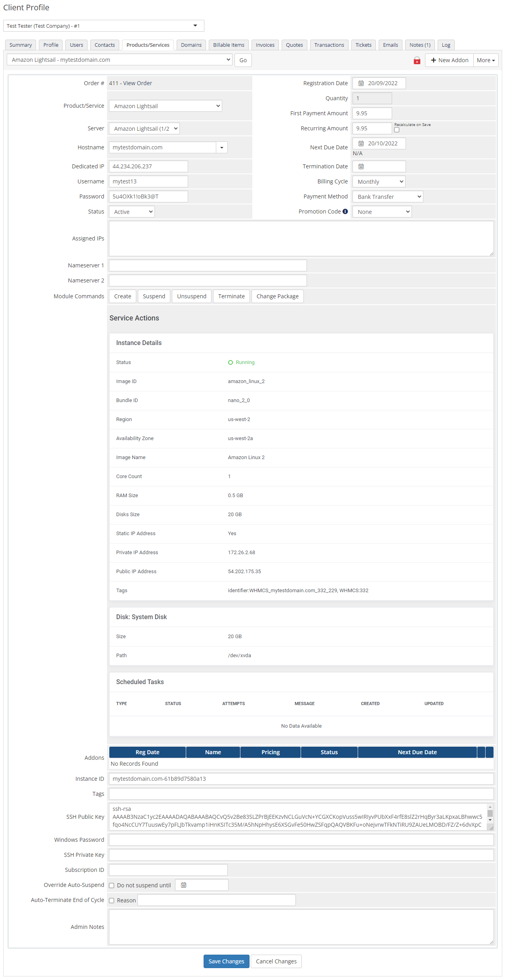Screen dimensions: 505x980
Task: Click Assigned IPs text area
Action: point(301,238)
